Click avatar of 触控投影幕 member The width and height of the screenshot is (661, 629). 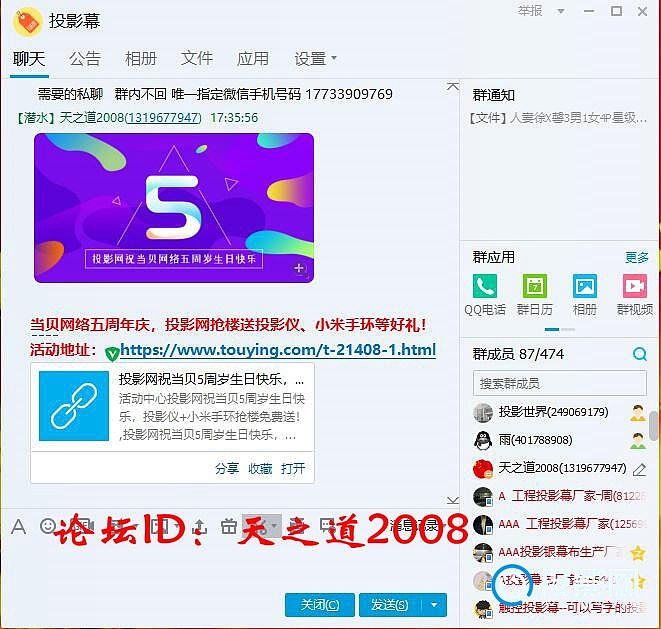click(483, 608)
